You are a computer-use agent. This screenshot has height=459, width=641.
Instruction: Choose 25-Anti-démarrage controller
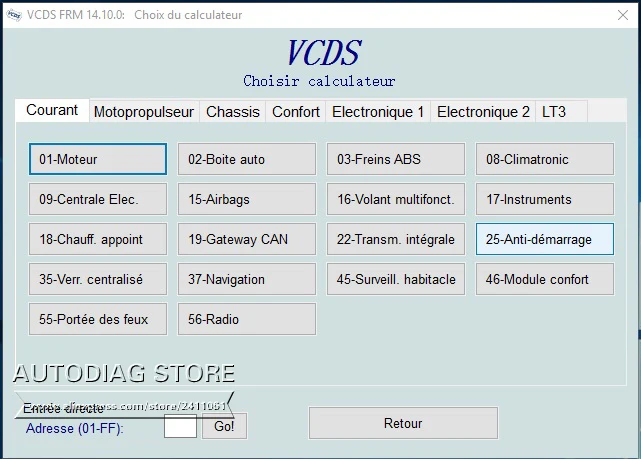pos(545,239)
